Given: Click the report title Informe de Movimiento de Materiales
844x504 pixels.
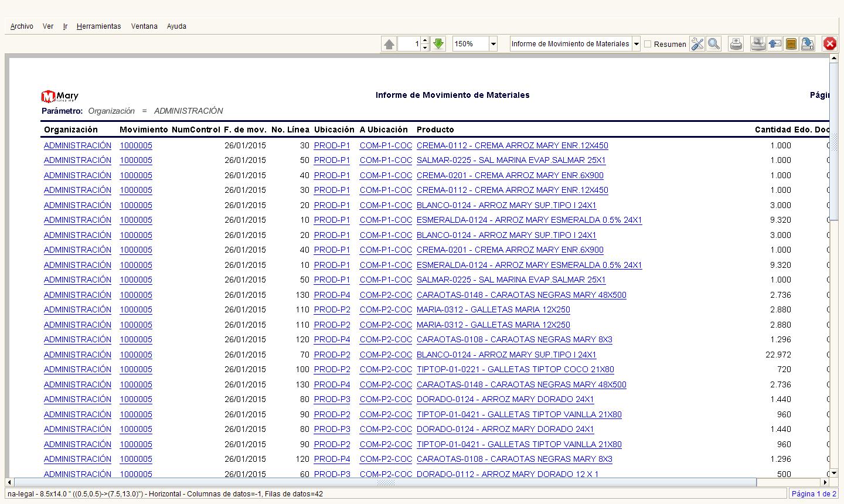Looking at the screenshot, I should (452, 95).
